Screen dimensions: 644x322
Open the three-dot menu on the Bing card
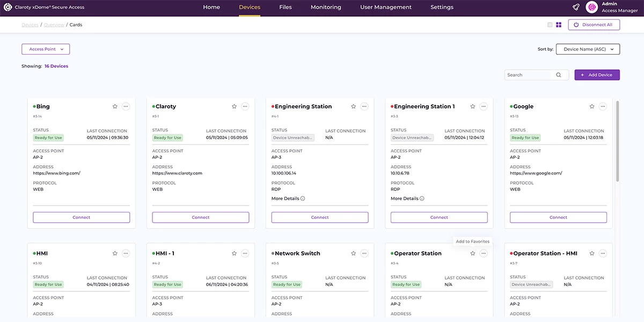point(126,106)
